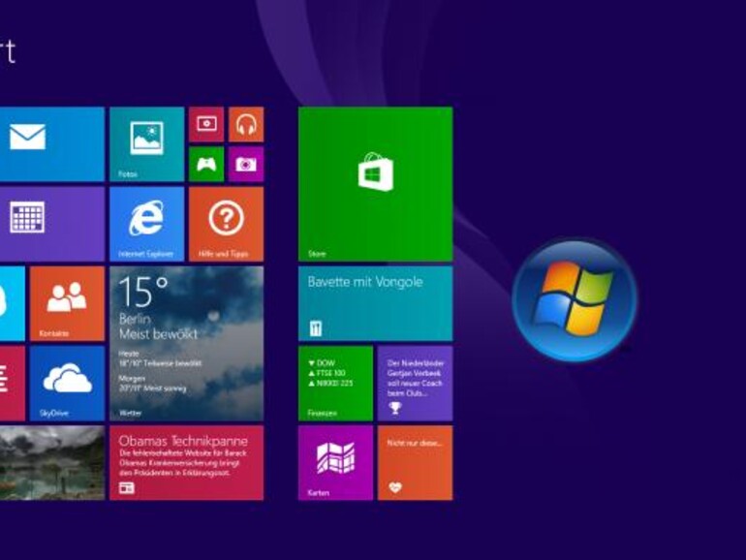Launch Internet Explorer tile

click(146, 224)
